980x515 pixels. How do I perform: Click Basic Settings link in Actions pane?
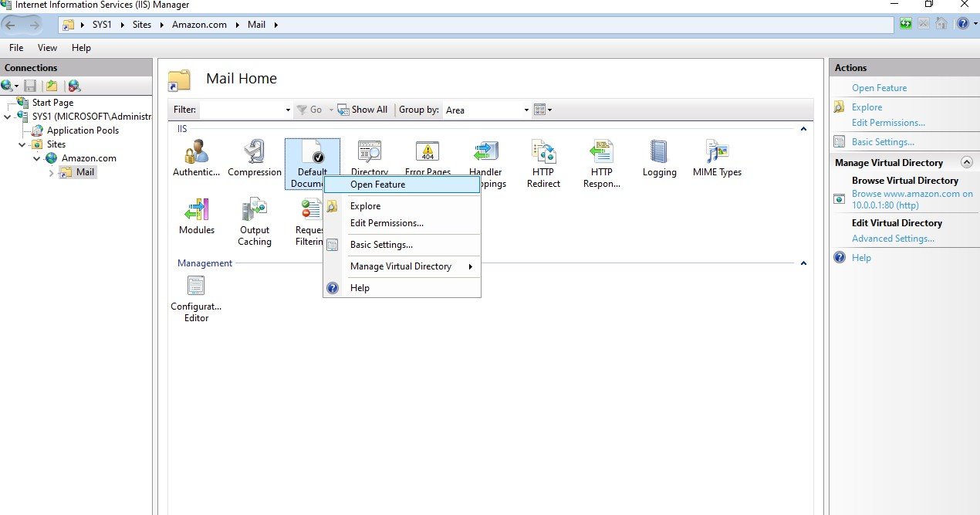pos(883,142)
